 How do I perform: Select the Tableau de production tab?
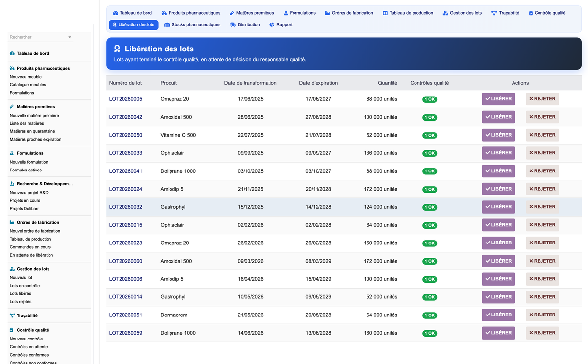click(408, 13)
